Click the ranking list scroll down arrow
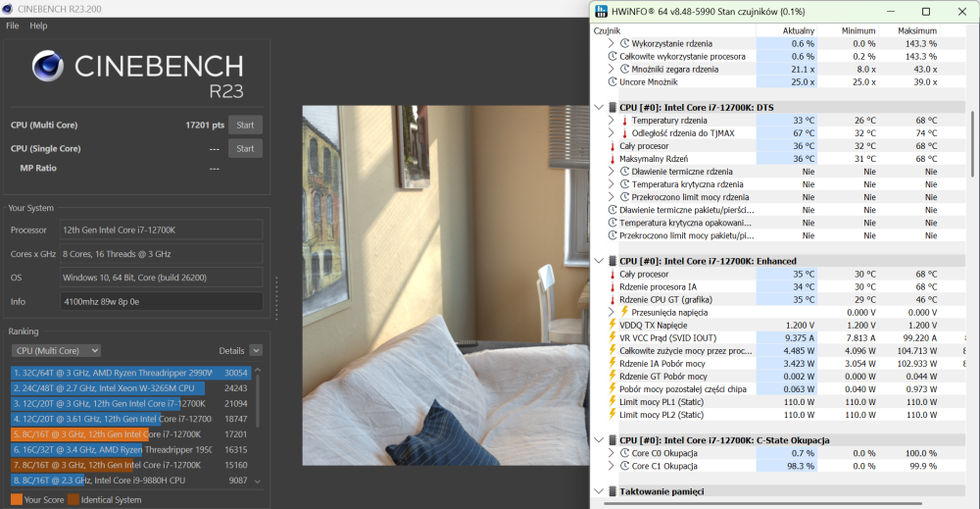 (258, 482)
